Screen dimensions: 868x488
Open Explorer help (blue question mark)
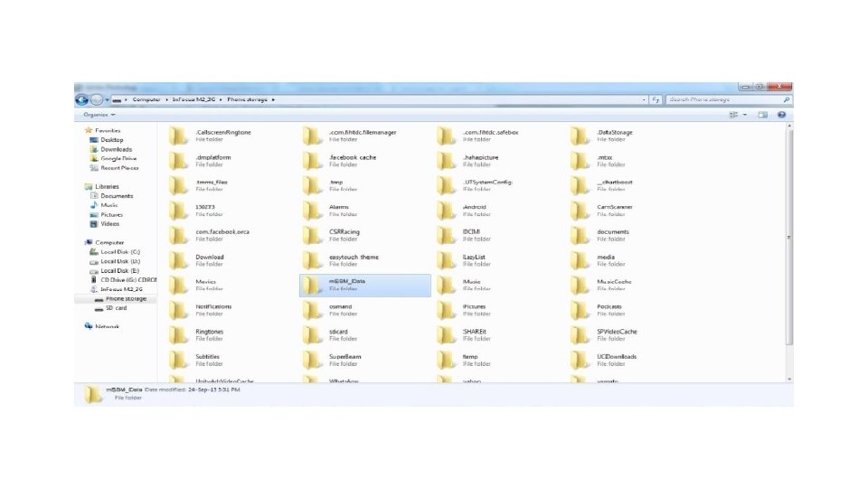click(781, 115)
